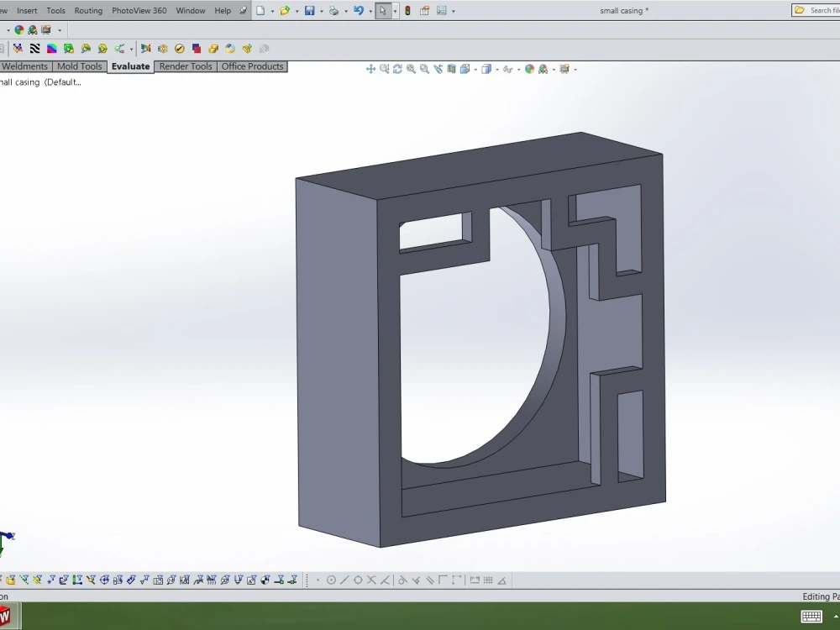Toggle the quadrant snap icon
Screen dimensions: 840x630
[358, 580]
